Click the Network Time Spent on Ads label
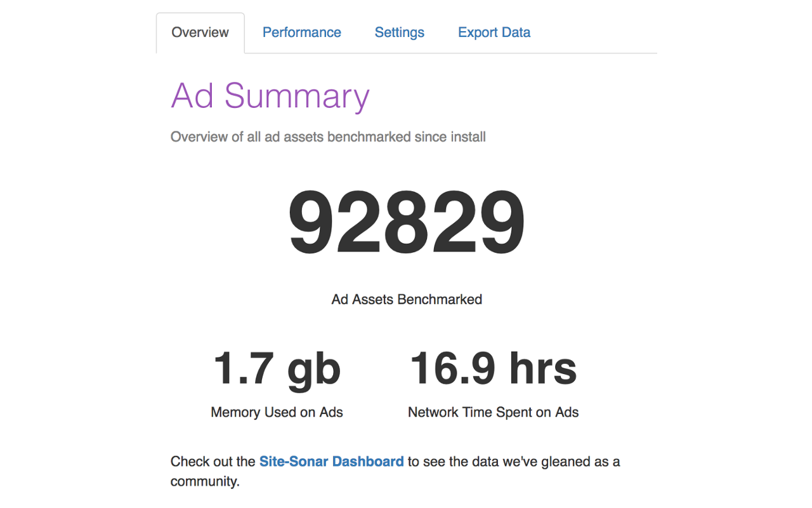This screenshot has width=812, height=508. pyautogui.click(x=493, y=412)
